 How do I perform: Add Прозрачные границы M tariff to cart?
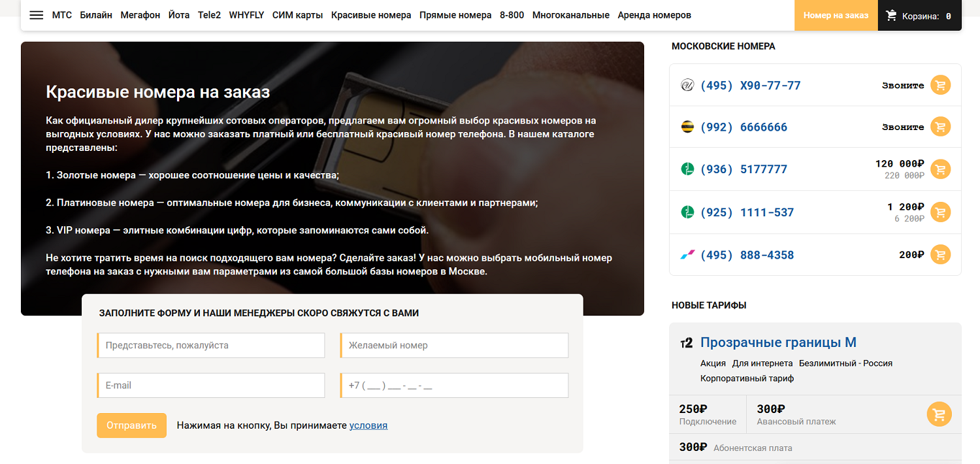939,414
